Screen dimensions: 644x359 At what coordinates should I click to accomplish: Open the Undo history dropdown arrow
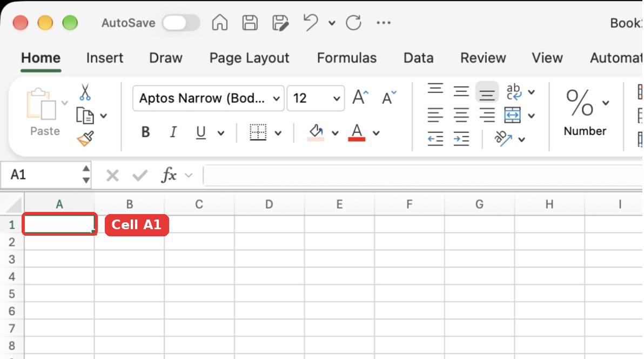tap(332, 23)
